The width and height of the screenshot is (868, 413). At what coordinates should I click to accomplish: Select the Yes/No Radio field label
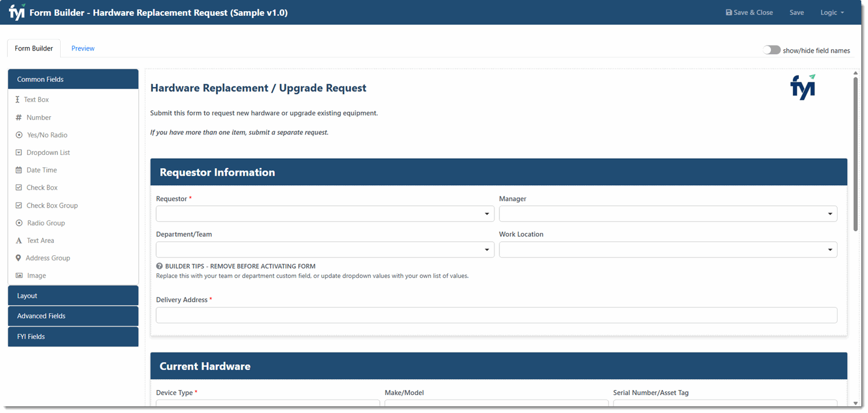47,135
